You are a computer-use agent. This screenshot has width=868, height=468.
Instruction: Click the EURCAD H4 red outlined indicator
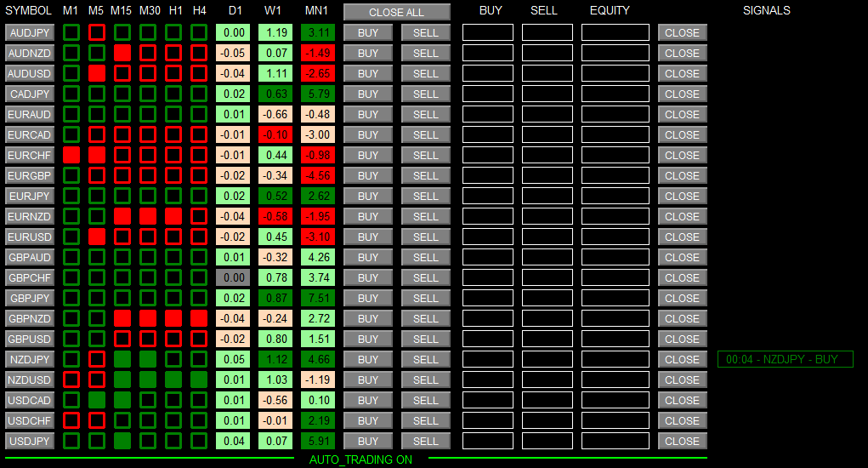click(x=199, y=134)
